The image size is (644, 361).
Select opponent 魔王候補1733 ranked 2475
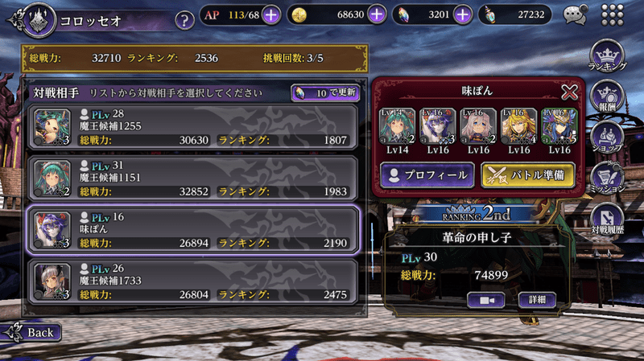point(192,282)
